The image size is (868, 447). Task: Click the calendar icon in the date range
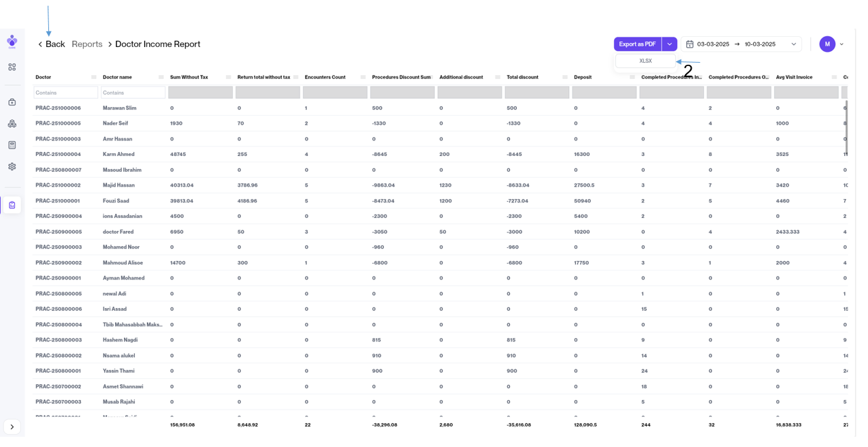coord(690,44)
